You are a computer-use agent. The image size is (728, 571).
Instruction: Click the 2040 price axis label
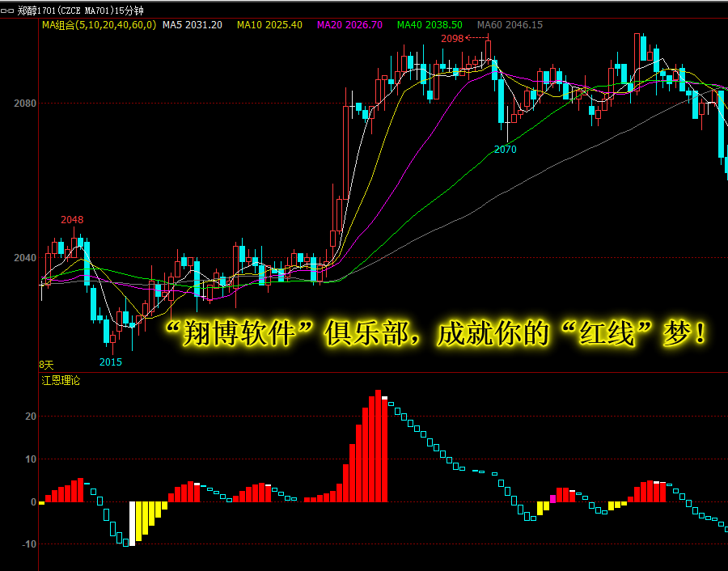[x=25, y=258]
